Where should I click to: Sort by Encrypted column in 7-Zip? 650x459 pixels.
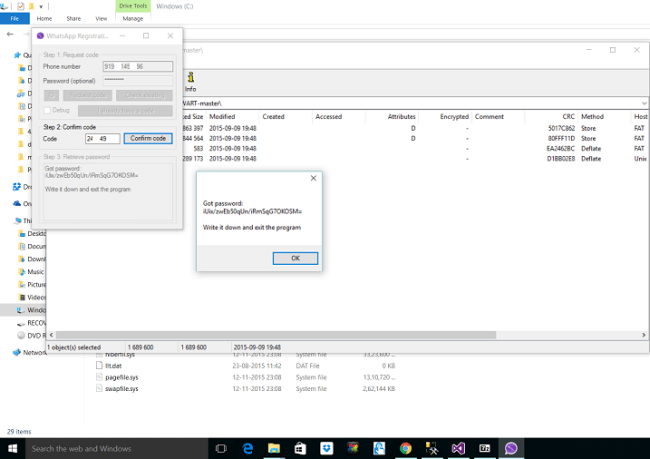coord(445,117)
